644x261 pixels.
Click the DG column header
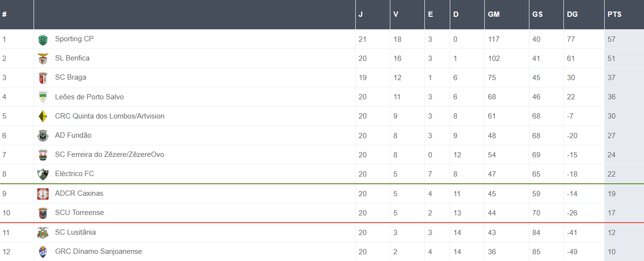point(572,14)
